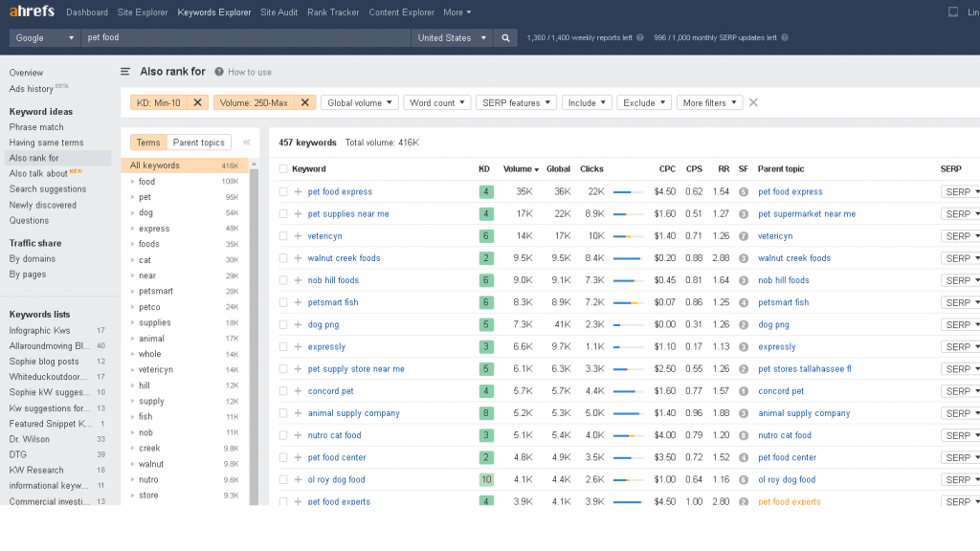Open the Google search engine dropdown
This screenshot has height=551, width=980.
click(x=44, y=38)
